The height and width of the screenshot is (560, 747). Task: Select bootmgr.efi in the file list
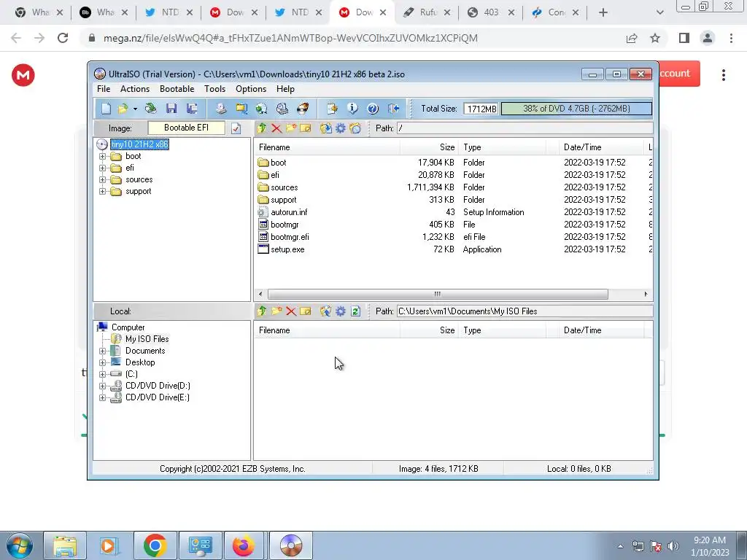[290, 237]
